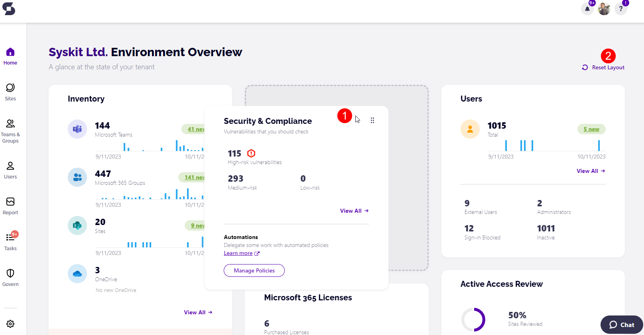Image resolution: width=644 pixels, height=335 pixels.
Task: Open Tasks in the sidebar
Action: (x=10, y=242)
